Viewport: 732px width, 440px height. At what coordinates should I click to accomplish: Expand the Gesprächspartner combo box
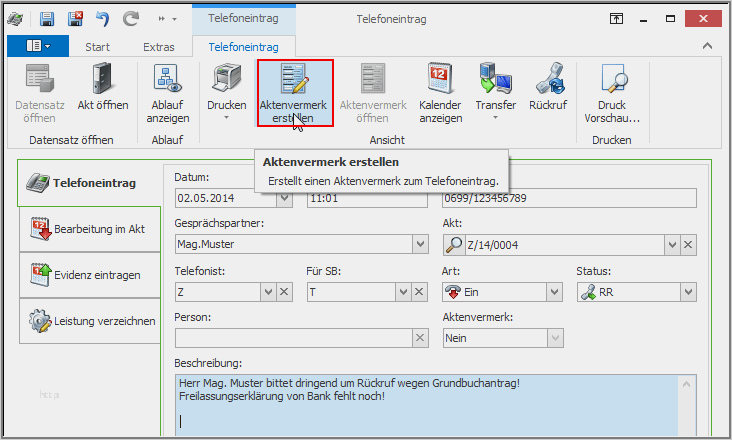pos(420,244)
